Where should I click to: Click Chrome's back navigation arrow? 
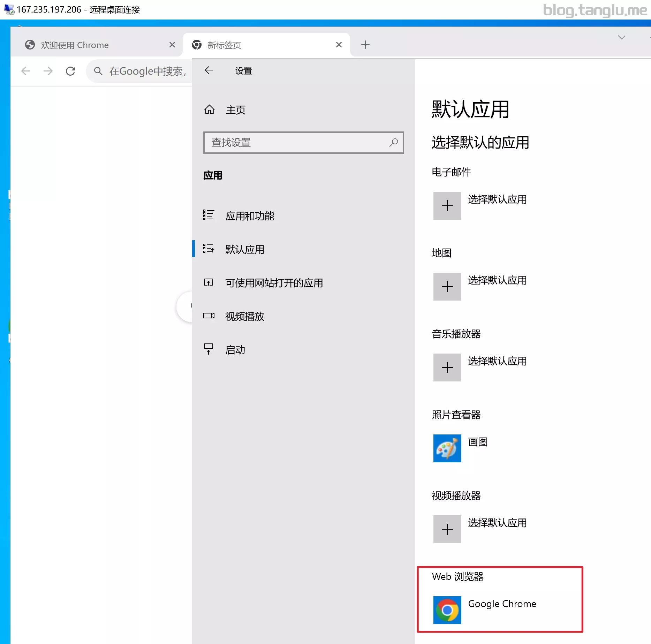pyautogui.click(x=26, y=71)
